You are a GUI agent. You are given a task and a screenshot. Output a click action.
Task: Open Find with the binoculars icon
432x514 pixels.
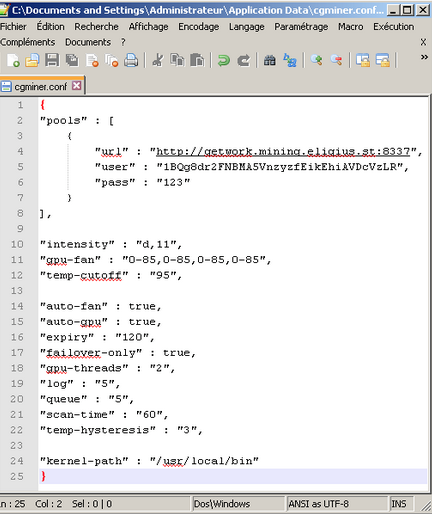point(269,60)
